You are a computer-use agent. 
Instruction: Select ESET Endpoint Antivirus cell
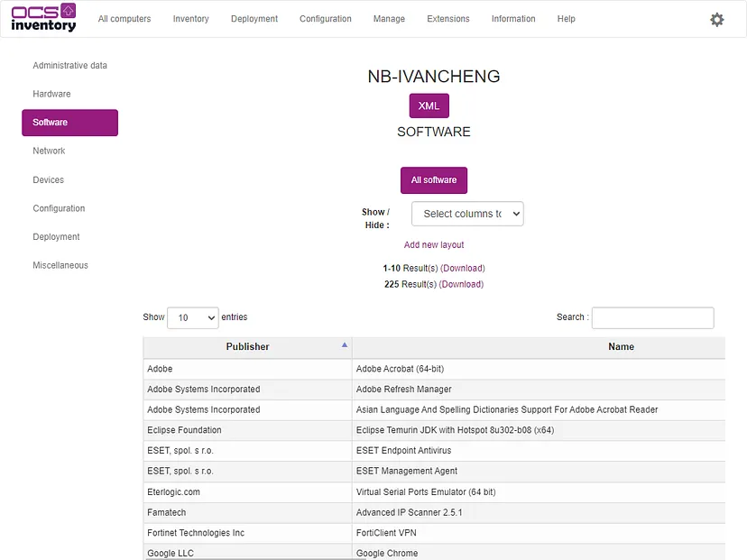(539, 451)
